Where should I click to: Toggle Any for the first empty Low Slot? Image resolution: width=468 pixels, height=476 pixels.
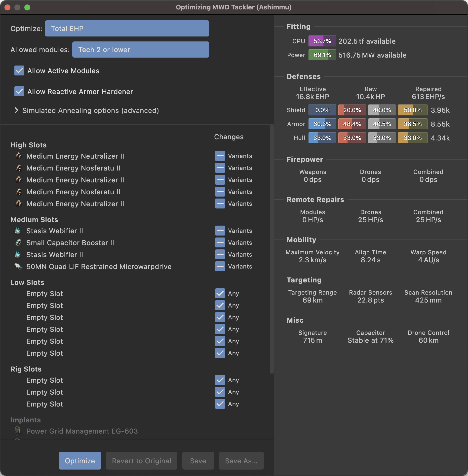(220, 294)
